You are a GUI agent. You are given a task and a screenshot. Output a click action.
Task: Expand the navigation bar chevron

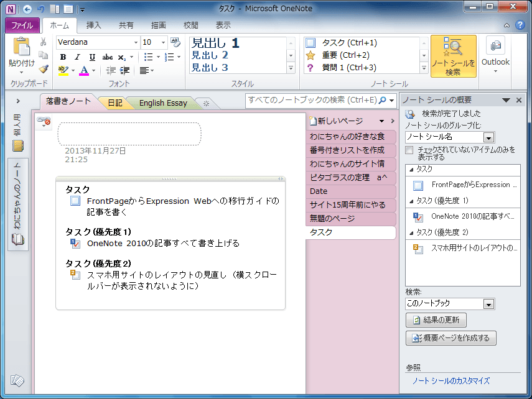click(18, 101)
